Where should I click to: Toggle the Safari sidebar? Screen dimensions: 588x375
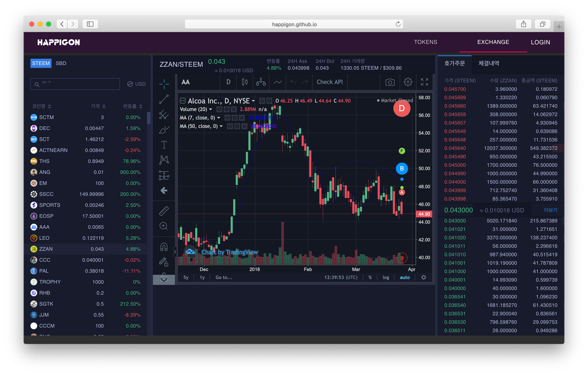click(x=90, y=24)
